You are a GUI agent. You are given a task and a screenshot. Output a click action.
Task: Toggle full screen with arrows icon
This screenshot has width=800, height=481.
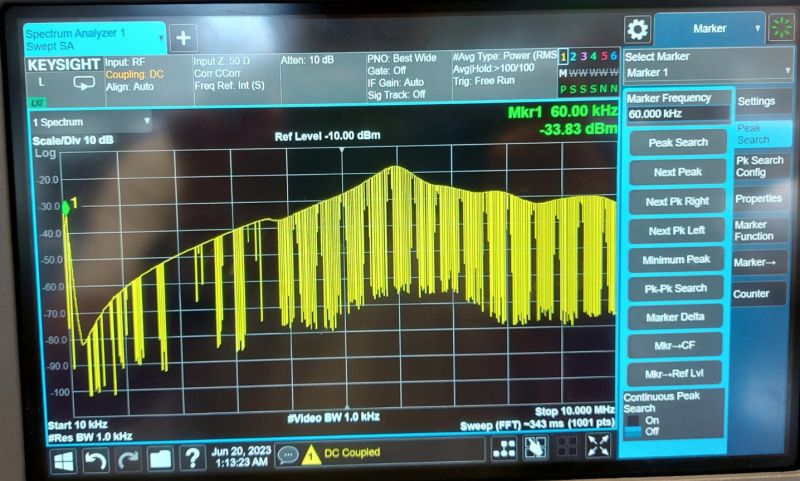tap(597, 445)
